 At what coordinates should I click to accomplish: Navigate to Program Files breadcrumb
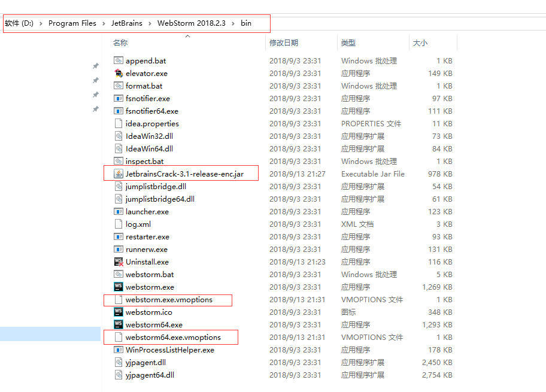[72, 23]
